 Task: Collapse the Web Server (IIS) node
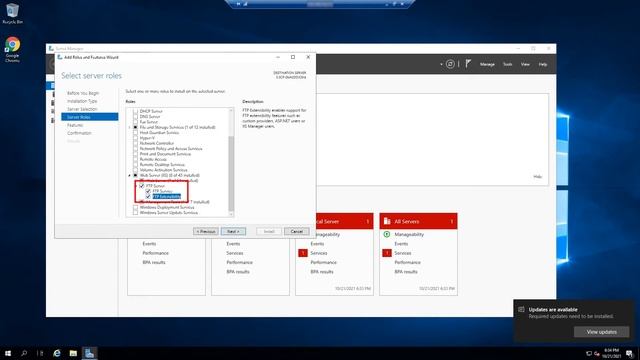(130, 175)
